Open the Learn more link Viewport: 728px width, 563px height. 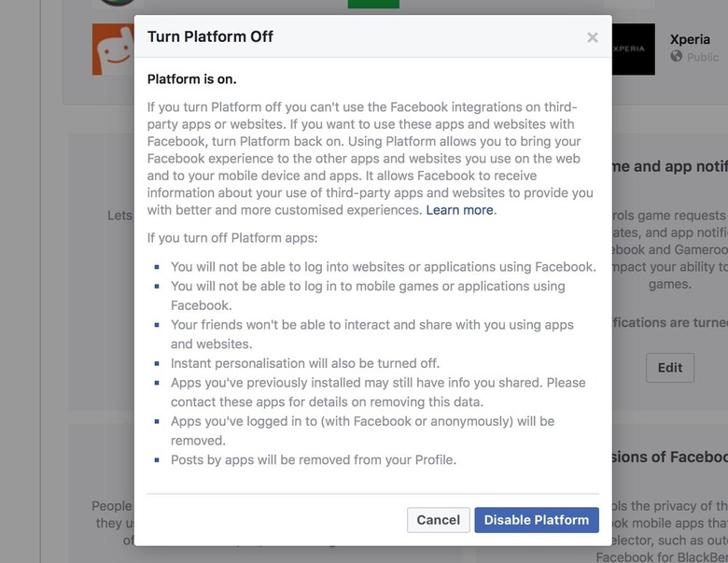[460, 210]
